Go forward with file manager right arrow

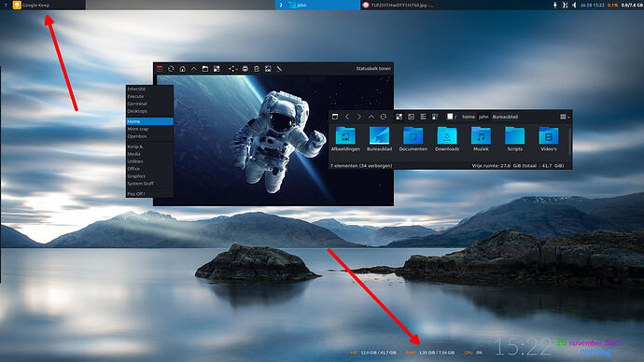coord(359,117)
